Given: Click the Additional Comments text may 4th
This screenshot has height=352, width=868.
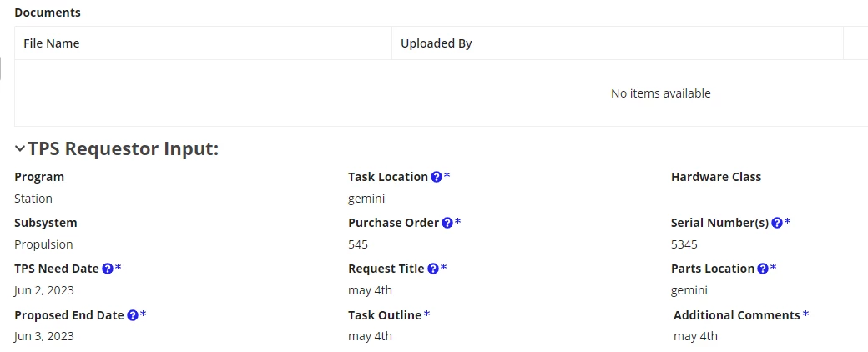Looking at the screenshot, I should click(x=695, y=336).
